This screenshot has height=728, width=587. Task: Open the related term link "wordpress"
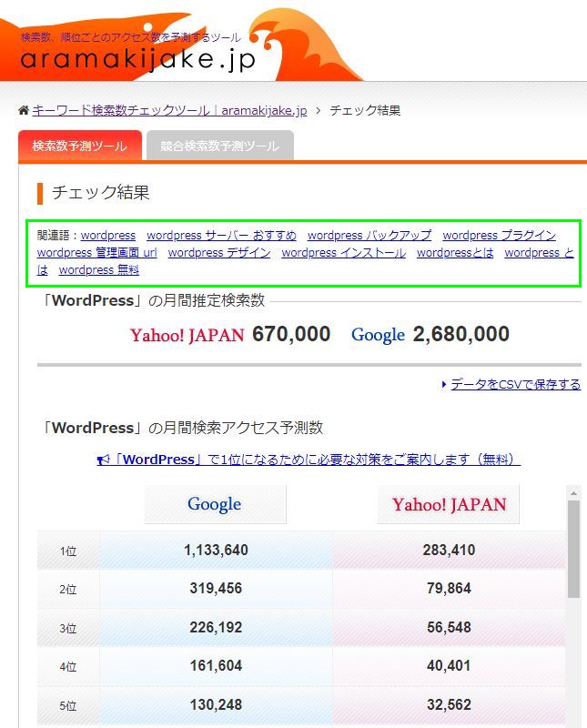(108, 236)
